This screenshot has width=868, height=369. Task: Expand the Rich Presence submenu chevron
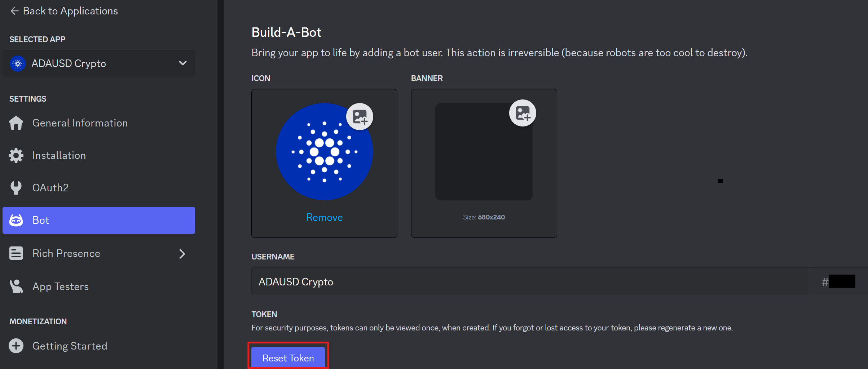182,254
